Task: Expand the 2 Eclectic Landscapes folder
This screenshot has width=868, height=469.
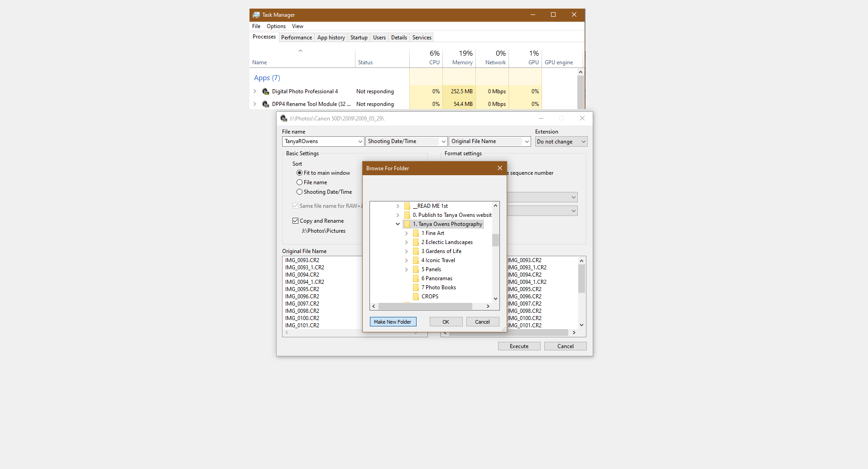Action: click(406, 242)
